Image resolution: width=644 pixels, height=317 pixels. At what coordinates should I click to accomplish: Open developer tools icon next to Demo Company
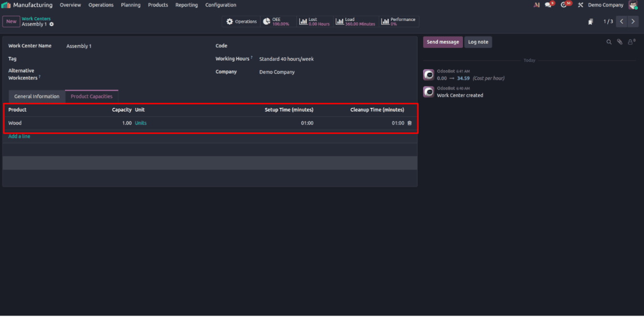(580, 5)
